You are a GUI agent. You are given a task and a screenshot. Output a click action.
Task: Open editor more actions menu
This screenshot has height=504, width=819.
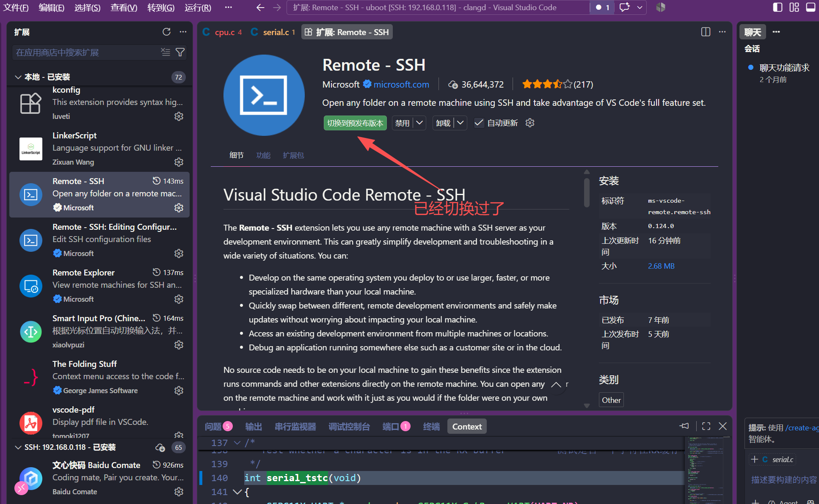click(722, 32)
